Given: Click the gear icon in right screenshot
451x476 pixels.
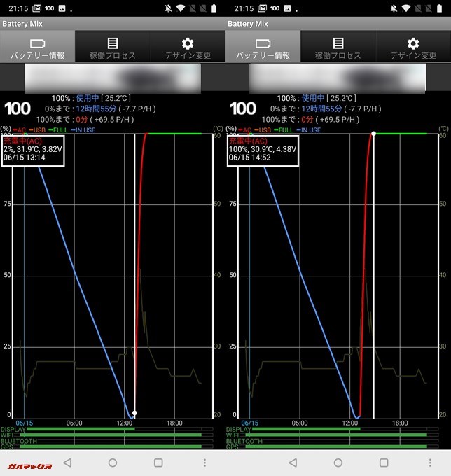Looking at the screenshot, I should click(x=413, y=43).
